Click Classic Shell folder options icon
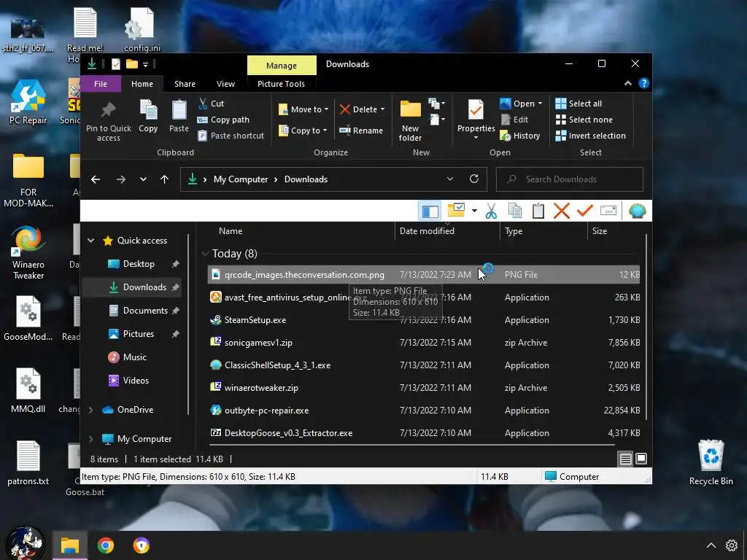747x560 pixels. point(456,210)
